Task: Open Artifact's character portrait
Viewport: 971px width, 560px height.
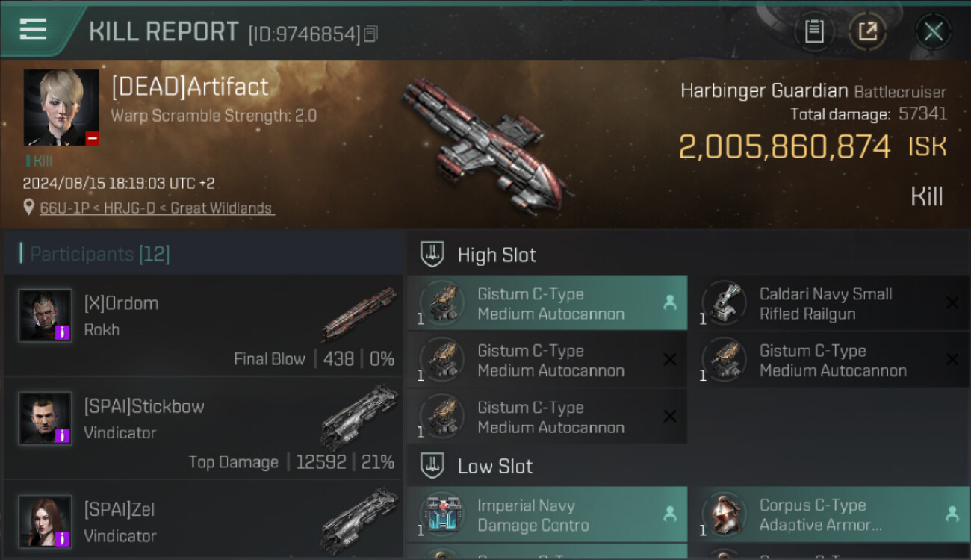Action: coord(61,108)
